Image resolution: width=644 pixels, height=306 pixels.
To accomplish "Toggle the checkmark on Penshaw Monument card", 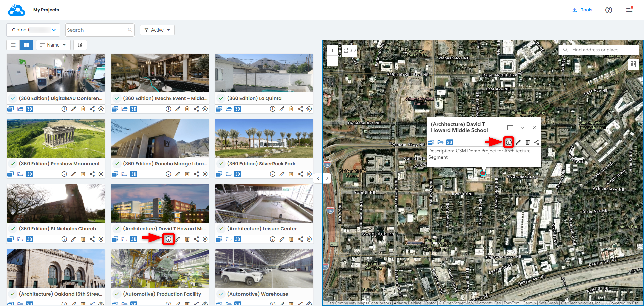I will click(x=13, y=164).
